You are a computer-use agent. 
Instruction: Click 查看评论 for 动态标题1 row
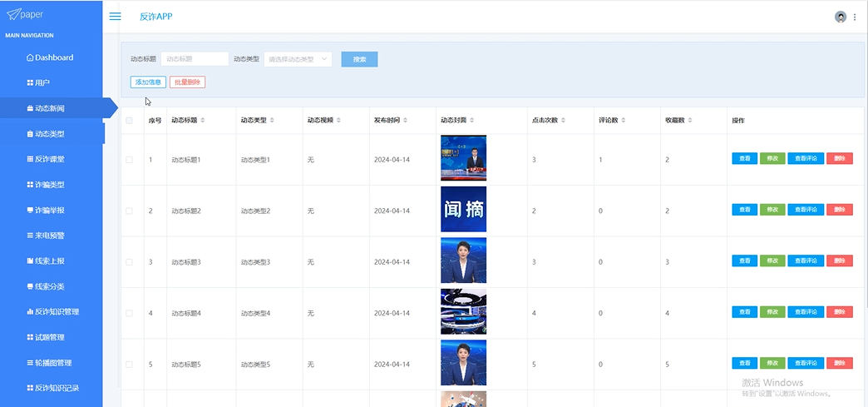[806, 159]
